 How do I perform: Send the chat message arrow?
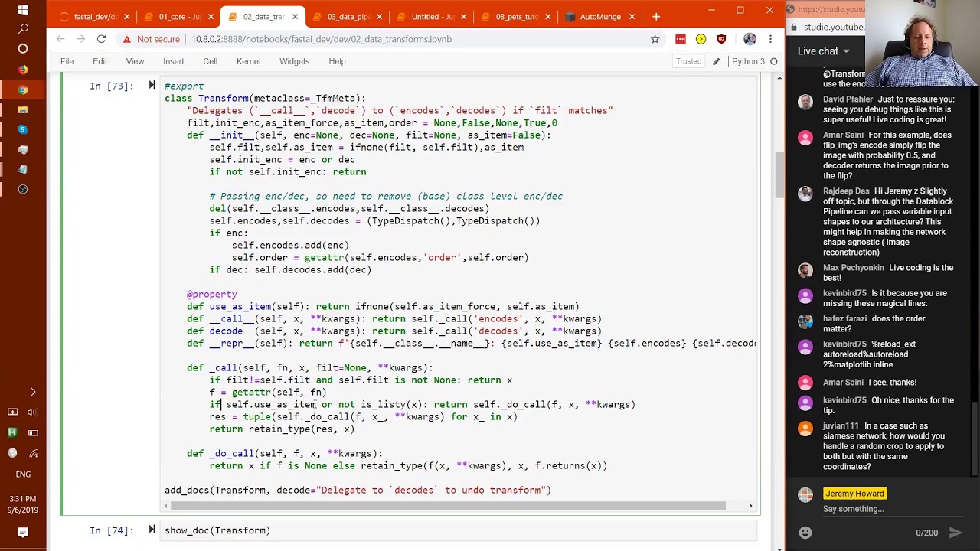point(955,533)
